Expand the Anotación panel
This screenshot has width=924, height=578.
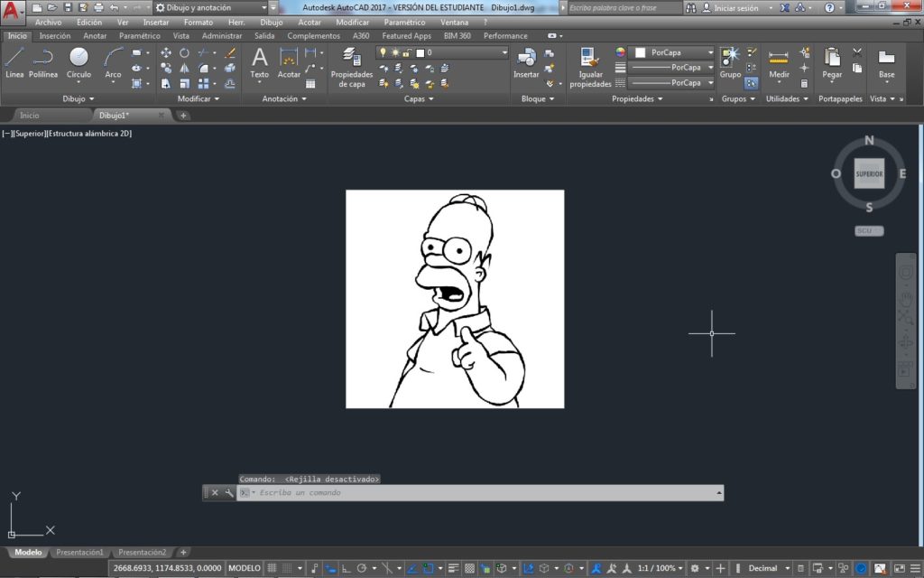click(284, 98)
